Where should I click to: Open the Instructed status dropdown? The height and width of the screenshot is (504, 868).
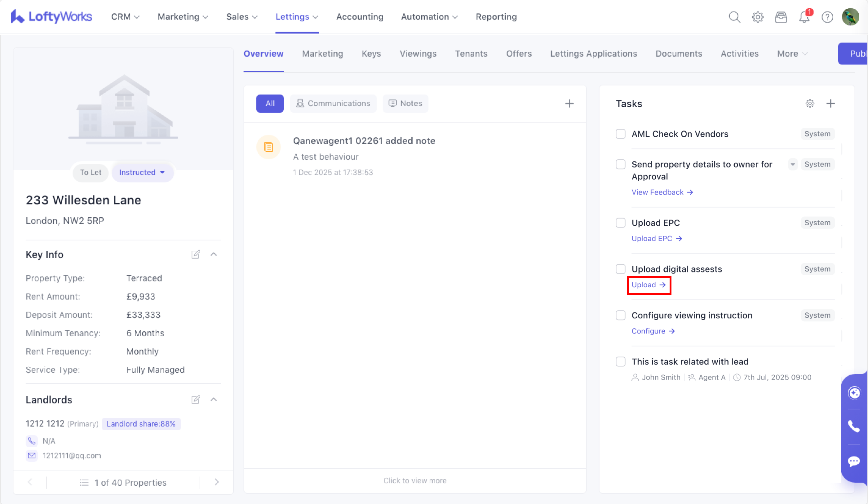[x=142, y=172]
